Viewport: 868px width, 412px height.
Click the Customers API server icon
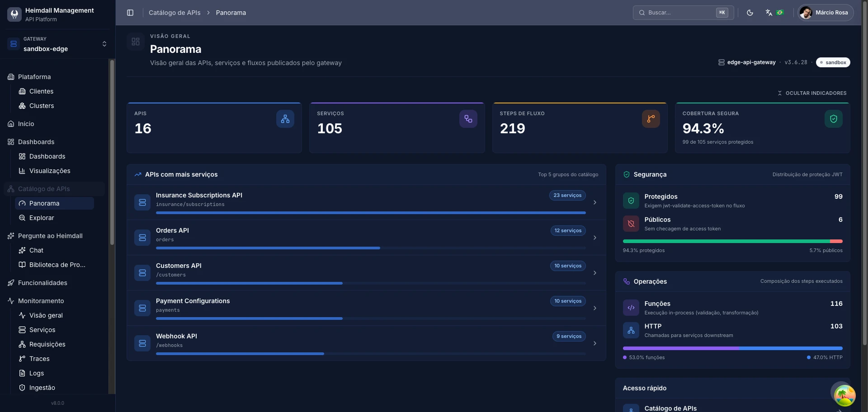coord(142,273)
